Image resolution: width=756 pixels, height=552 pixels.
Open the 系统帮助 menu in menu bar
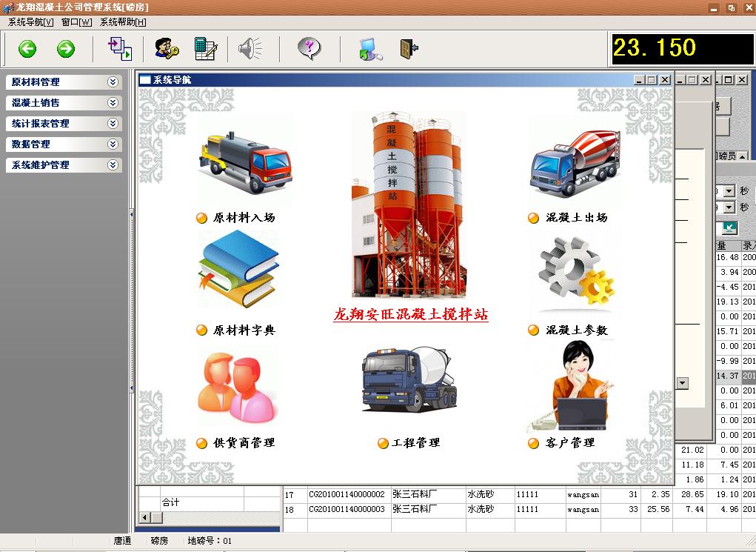point(123,22)
